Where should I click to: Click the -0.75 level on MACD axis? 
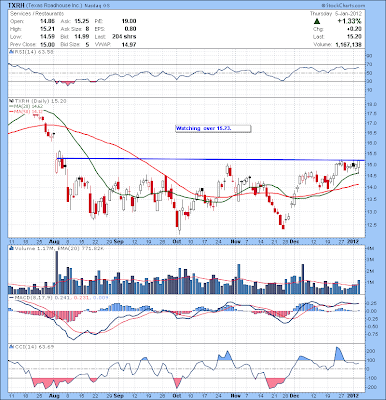[373, 334]
